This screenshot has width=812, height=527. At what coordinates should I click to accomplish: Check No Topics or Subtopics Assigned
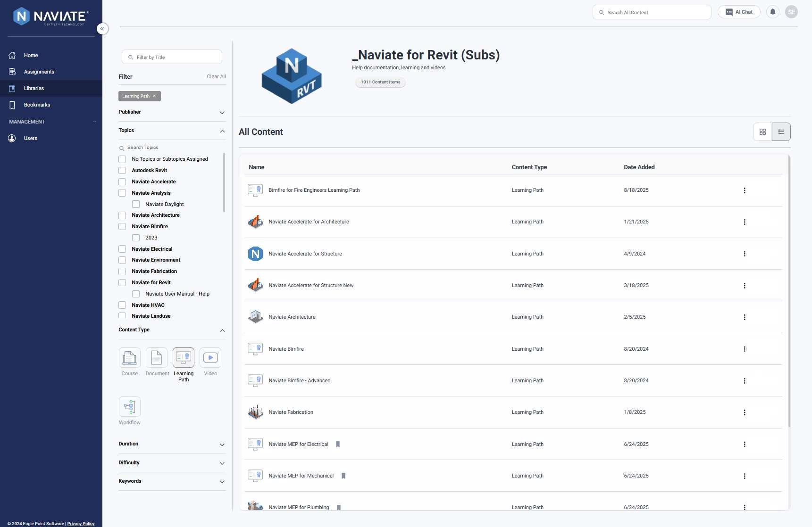coord(122,159)
